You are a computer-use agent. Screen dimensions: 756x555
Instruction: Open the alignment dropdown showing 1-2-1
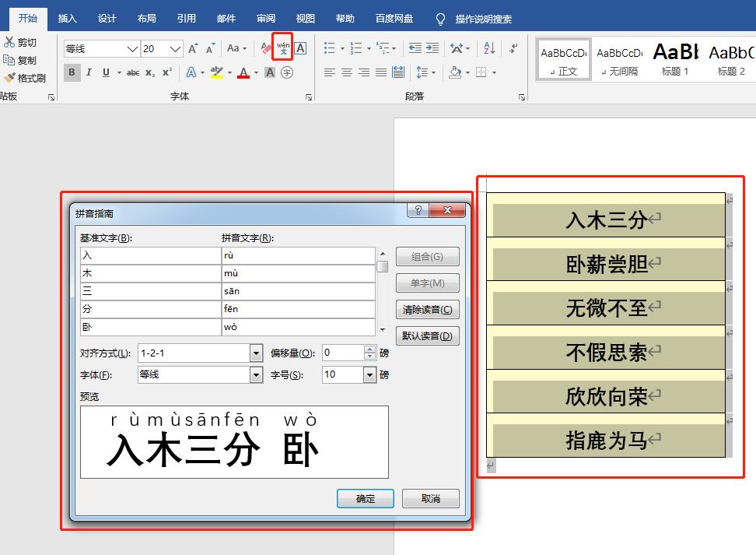pos(255,353)
